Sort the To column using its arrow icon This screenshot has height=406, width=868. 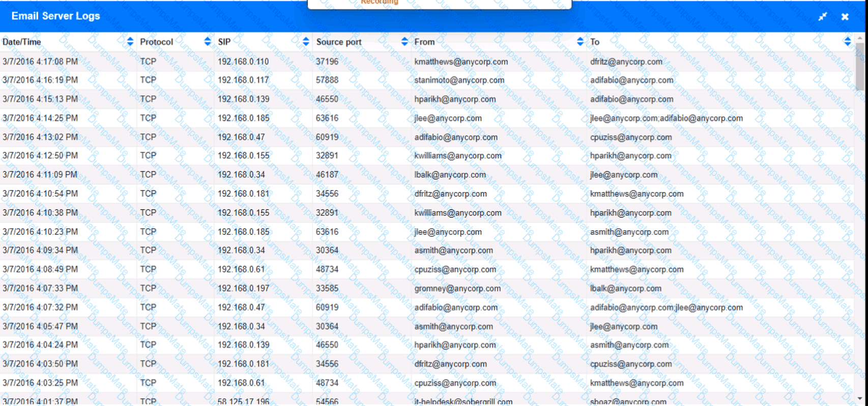pyautogui.click(x=847, y=42)
